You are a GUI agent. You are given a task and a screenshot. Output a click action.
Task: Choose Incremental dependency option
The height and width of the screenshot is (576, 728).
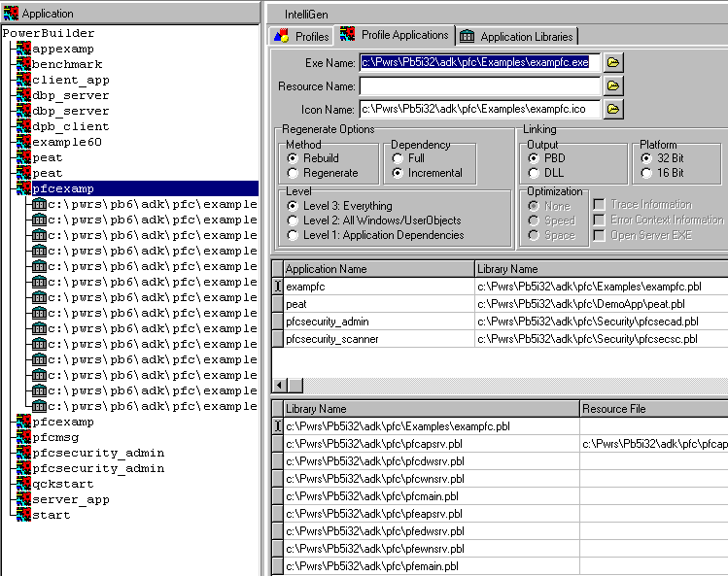pyautogui.click(x=398, y=173)
